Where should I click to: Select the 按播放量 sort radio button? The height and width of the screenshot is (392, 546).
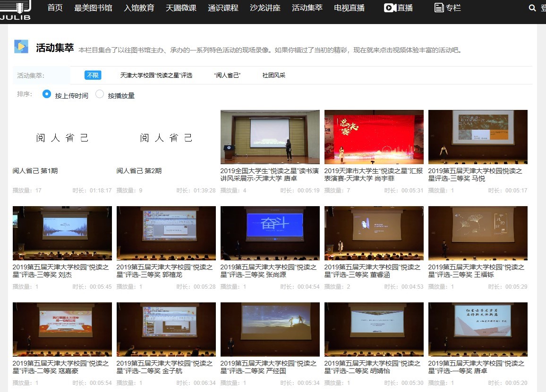100,94
